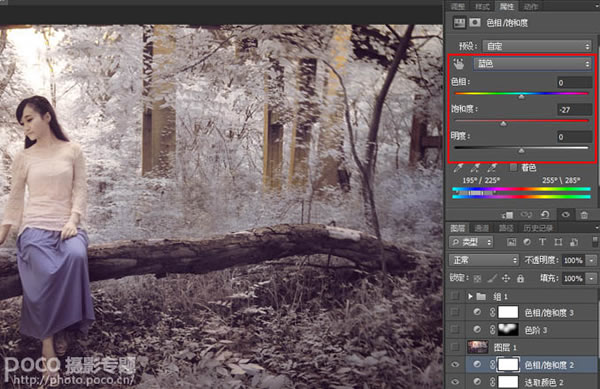Screen dimensions: 600x389
Task: Filter layers by text type icon
Action: (x=542, y=242)
